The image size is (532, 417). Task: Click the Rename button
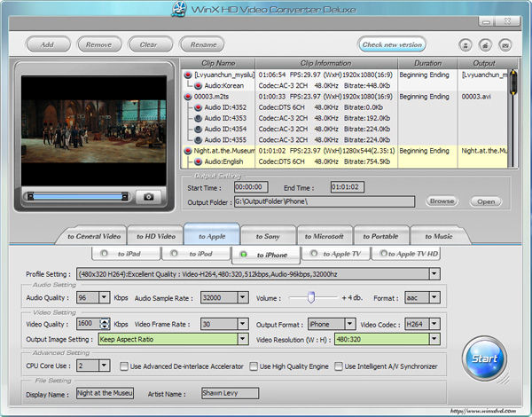(202, 44)
